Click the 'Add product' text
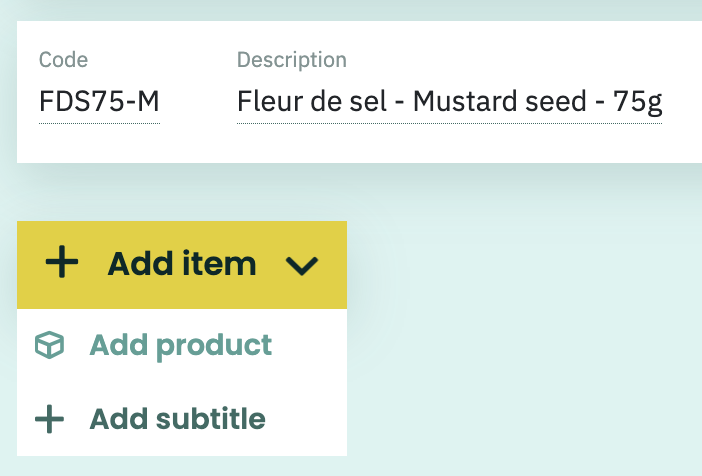Screen dimensions: 702x476 pyautogui.click(x=180, y=346)
